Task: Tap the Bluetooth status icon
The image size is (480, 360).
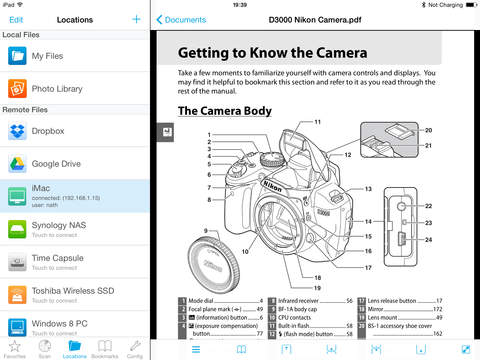Action: [x=424, y=5]
